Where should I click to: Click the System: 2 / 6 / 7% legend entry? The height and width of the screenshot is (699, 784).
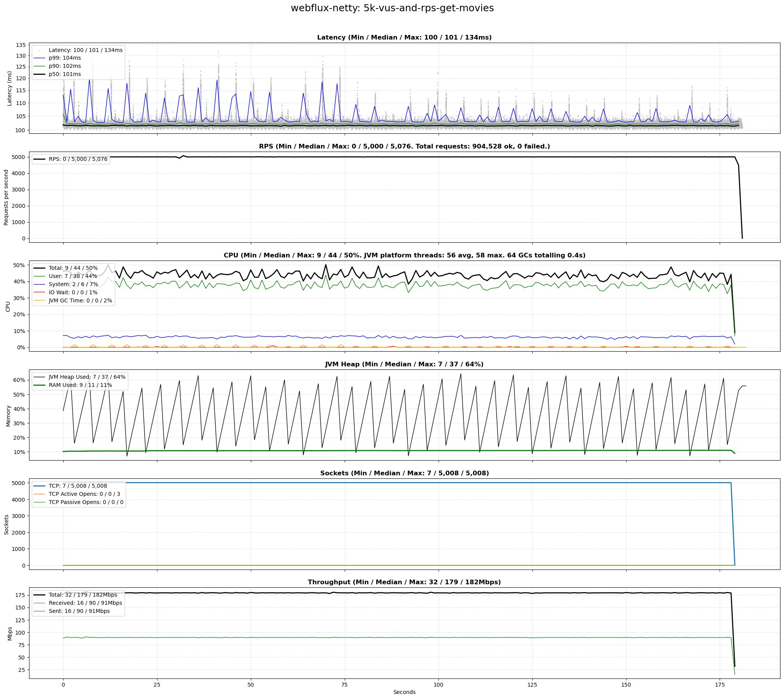coord(73,285)
